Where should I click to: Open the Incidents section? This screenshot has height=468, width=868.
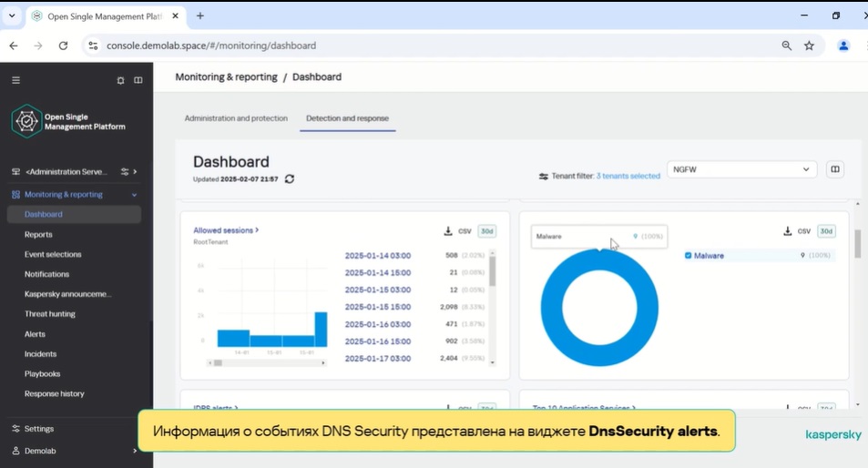[x=40, y=354]
